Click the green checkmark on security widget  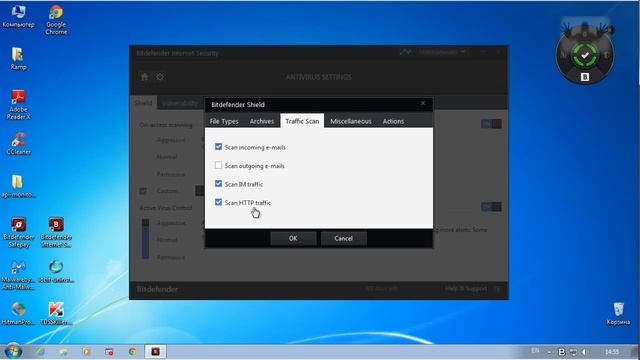tap(584, 55)
